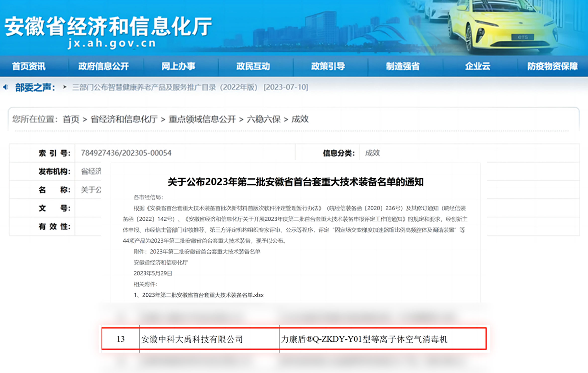Open the 防疫物资保障 menu item

point(552,66)
